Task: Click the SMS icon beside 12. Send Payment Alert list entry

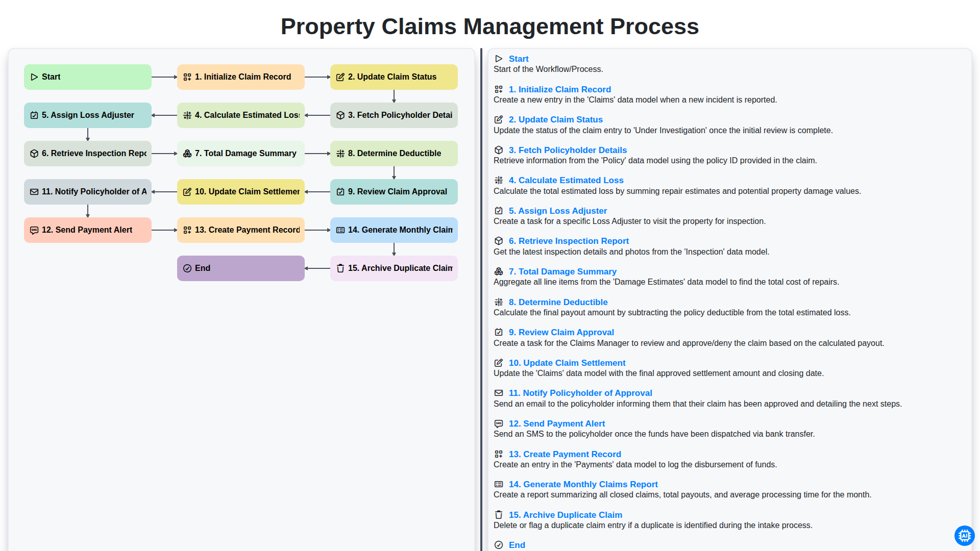Action: (499, 423)
